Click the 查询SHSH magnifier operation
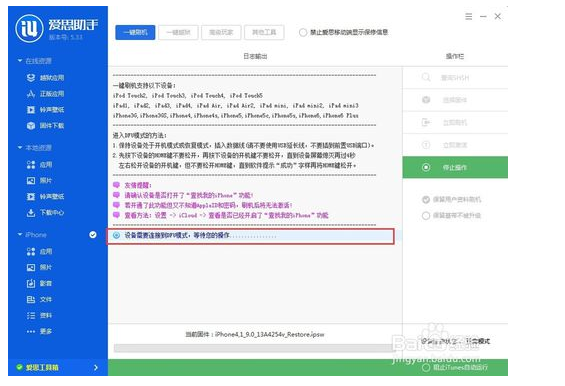Screen dimensions: 565x386 (x=455, y=77)
